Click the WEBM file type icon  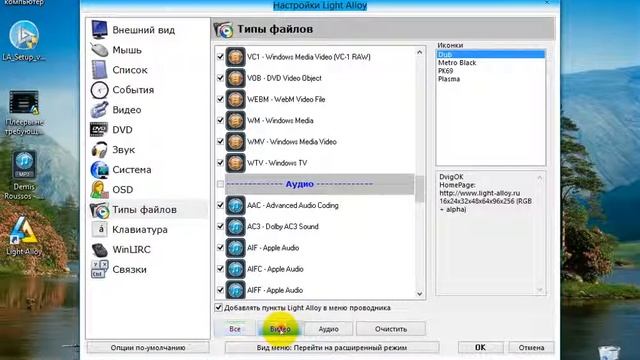(x=235, y=99)
